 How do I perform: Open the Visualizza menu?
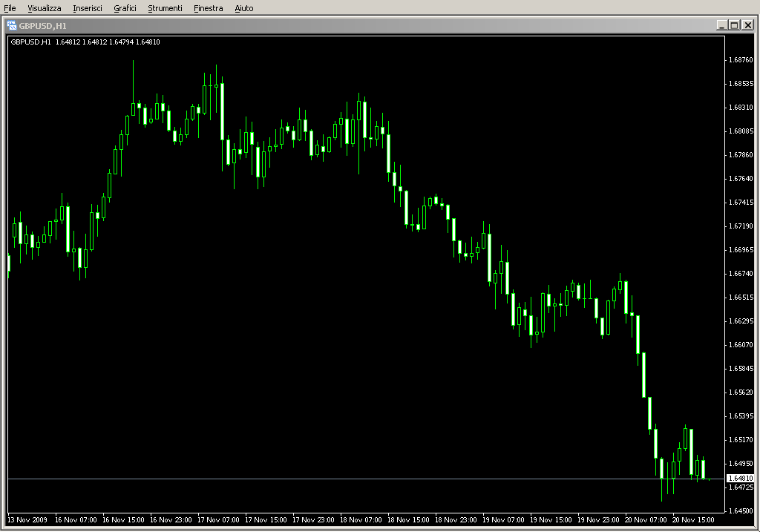44,8
